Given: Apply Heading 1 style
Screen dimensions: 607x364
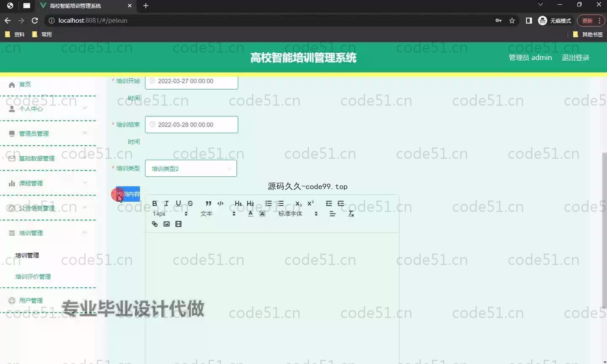Looking at the screenshot, I should (238, 203).
